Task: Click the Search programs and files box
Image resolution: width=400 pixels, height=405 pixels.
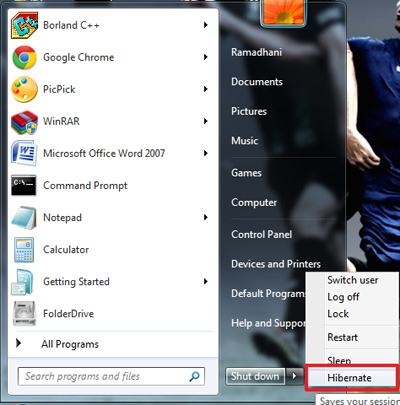Action: pyautogui.click(x=111, y=376)
